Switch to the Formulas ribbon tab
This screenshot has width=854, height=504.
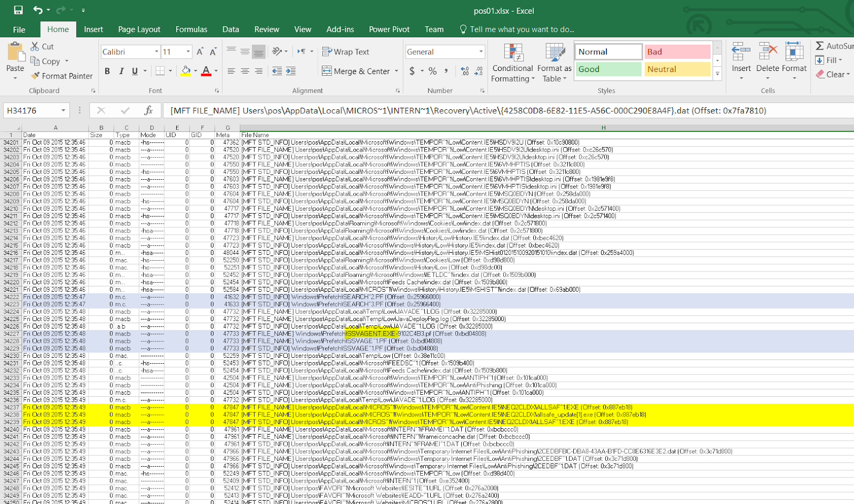[x=191, y=29]
